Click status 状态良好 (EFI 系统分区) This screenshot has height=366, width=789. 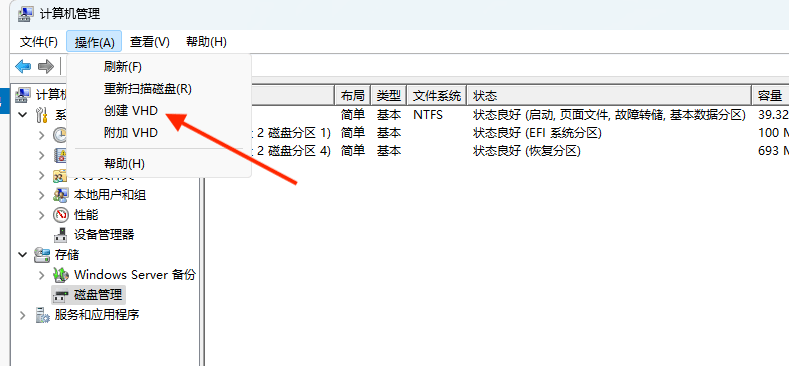point(537,133)
